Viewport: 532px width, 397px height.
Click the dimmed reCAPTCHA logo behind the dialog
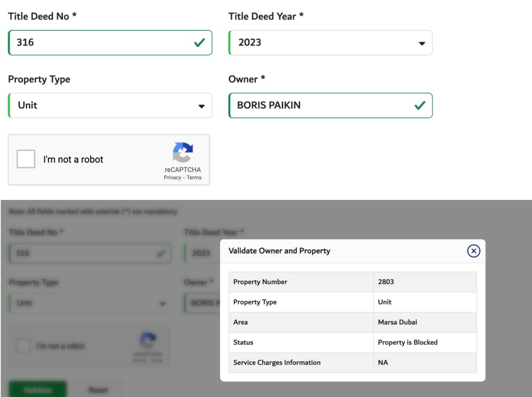click(148, 341)
